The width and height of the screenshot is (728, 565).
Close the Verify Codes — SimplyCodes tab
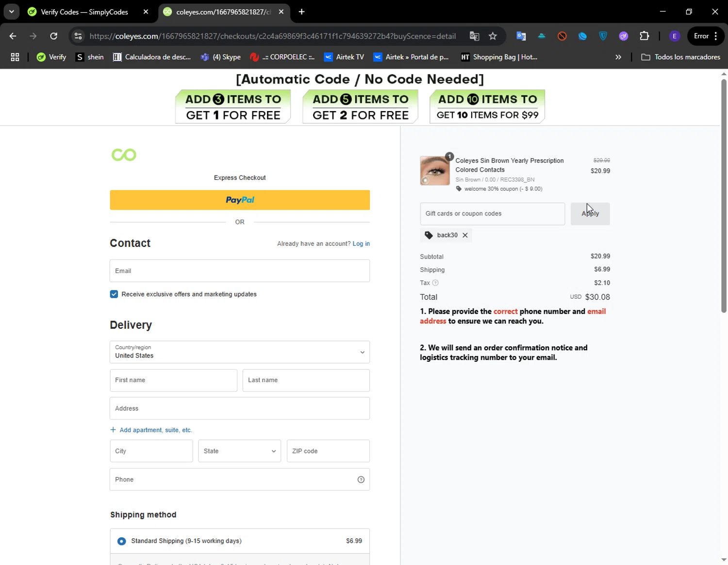tap(146, 12)
